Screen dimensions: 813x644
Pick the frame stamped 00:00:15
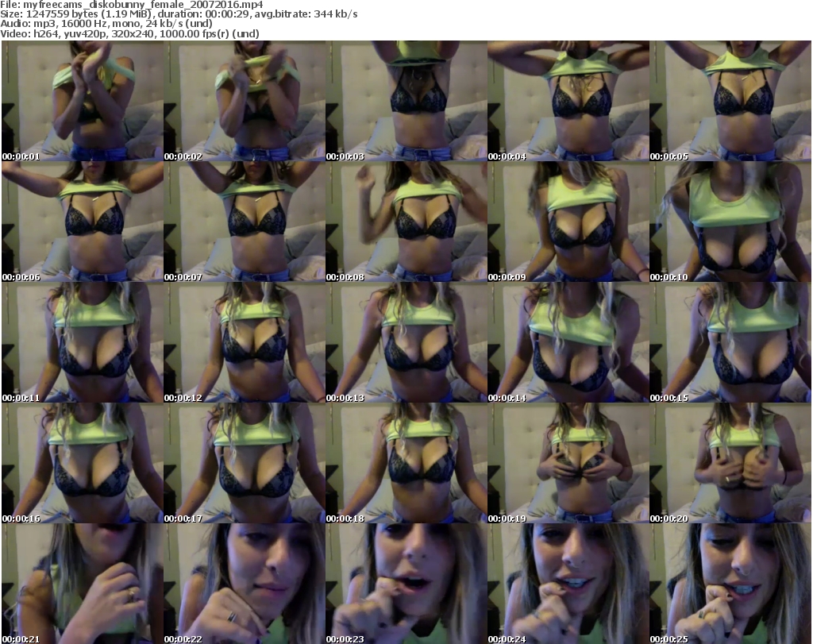click(x=730, y=342)
